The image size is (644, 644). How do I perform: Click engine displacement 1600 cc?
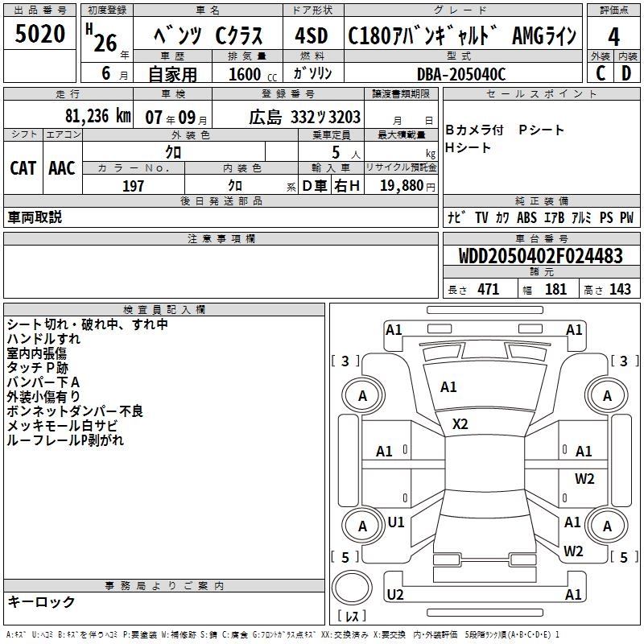(x=253, y=74)
